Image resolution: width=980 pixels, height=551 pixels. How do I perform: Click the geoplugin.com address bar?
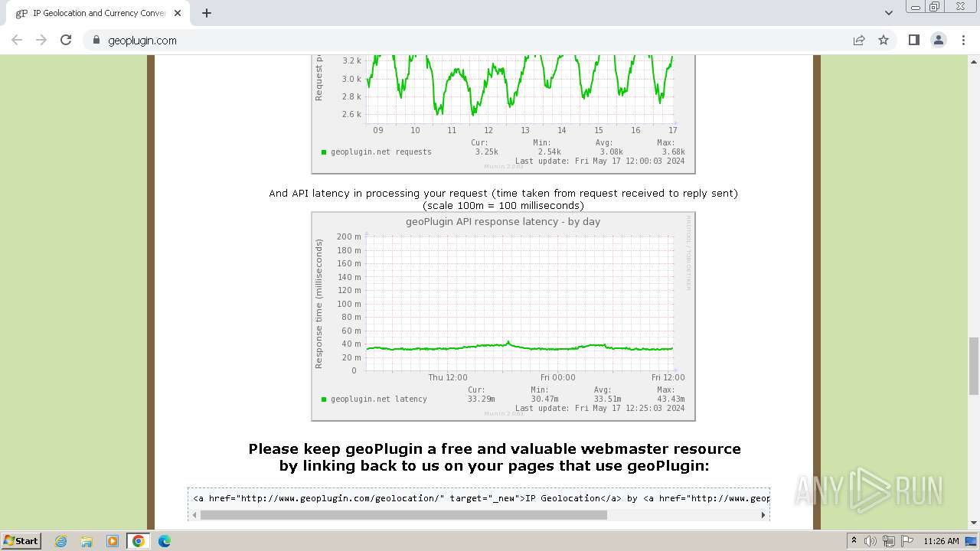(x=467, y=40)
